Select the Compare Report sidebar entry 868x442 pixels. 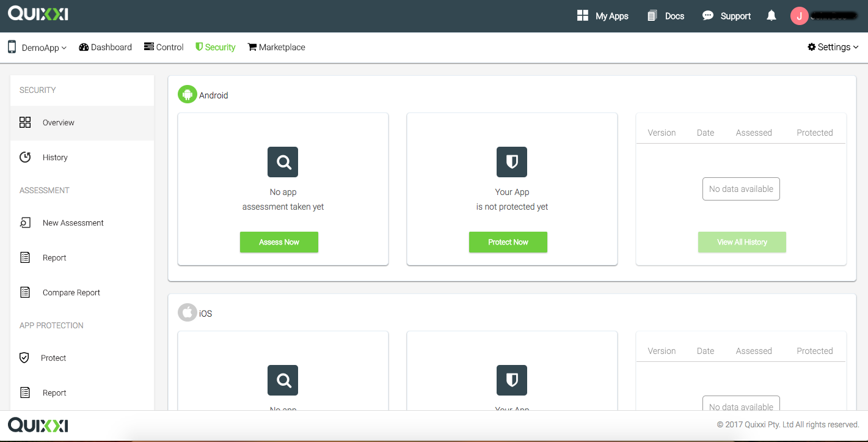click(x=71, y=292)
